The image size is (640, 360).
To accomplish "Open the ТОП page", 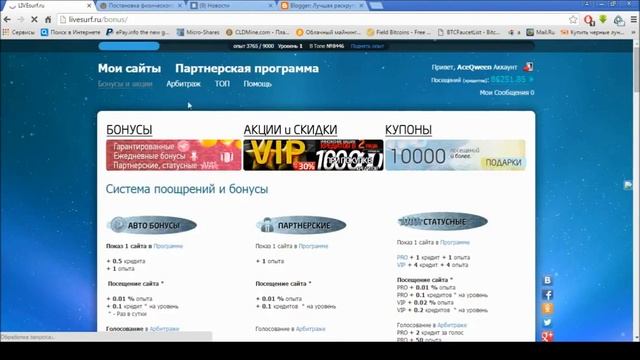I will 222,84.
